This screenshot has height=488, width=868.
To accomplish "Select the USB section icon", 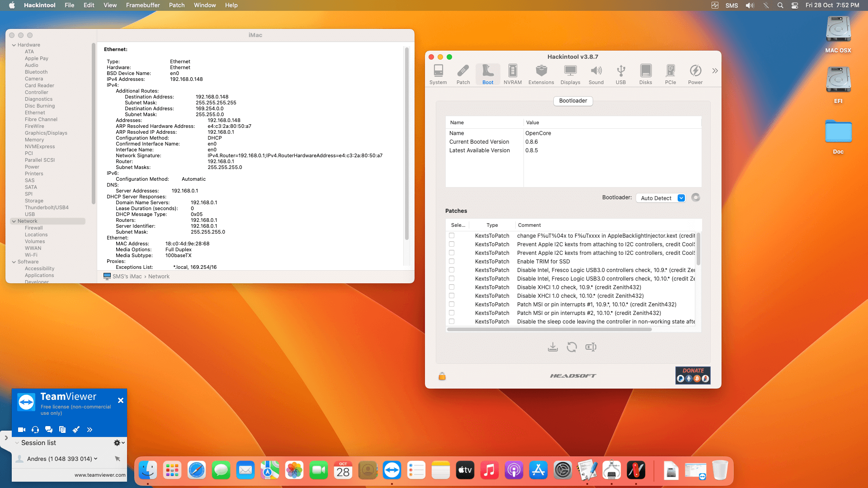I will click(621, 74).
